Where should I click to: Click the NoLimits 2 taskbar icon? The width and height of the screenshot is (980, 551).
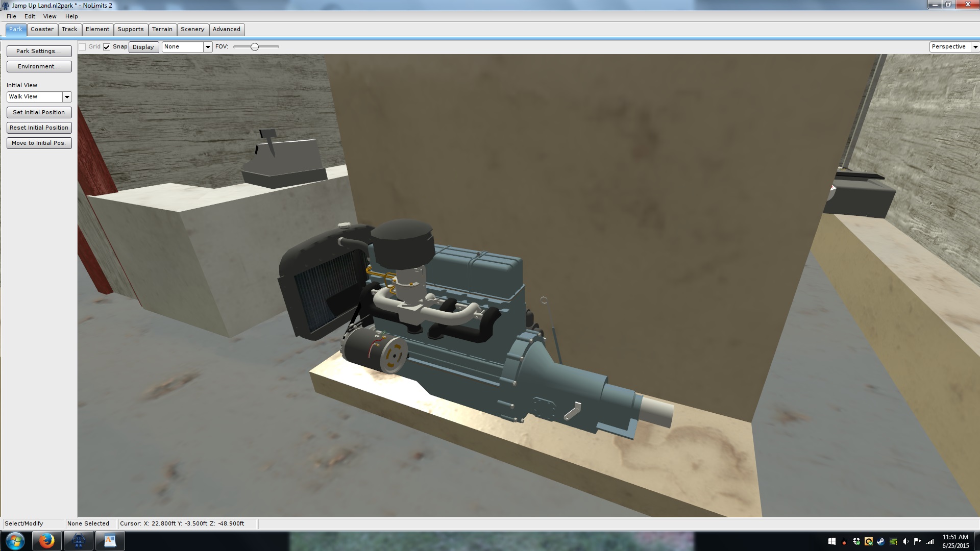pyautogui.click(x=79, y=541)
